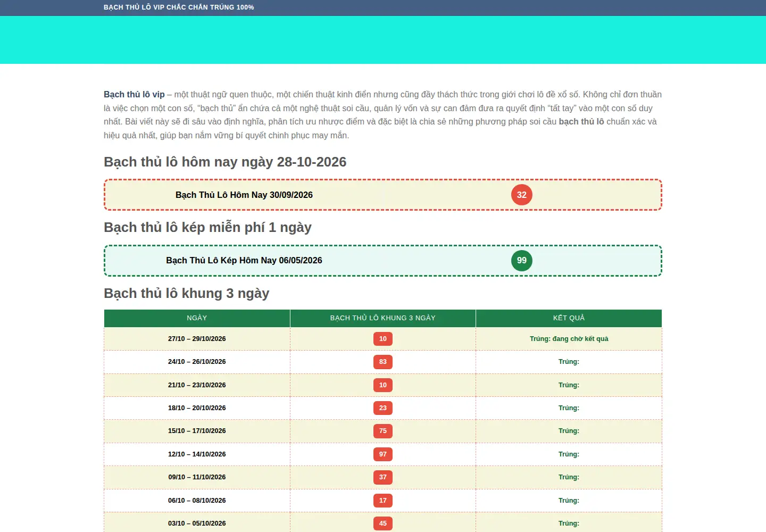This screenshot has width=766, height=532.
Task: Select date cell "27/10 – 29/10/2026"
Action: coord(197,339)
